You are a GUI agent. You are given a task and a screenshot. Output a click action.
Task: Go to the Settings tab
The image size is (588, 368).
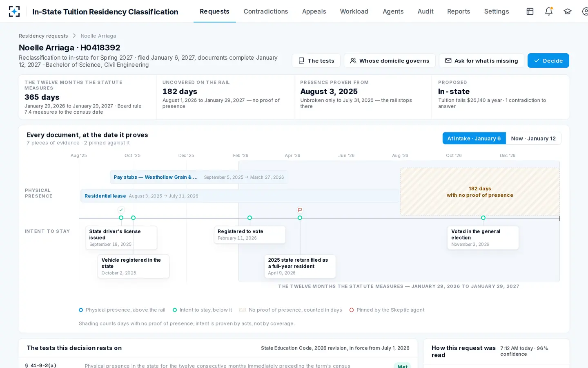[x=497, y=11]
